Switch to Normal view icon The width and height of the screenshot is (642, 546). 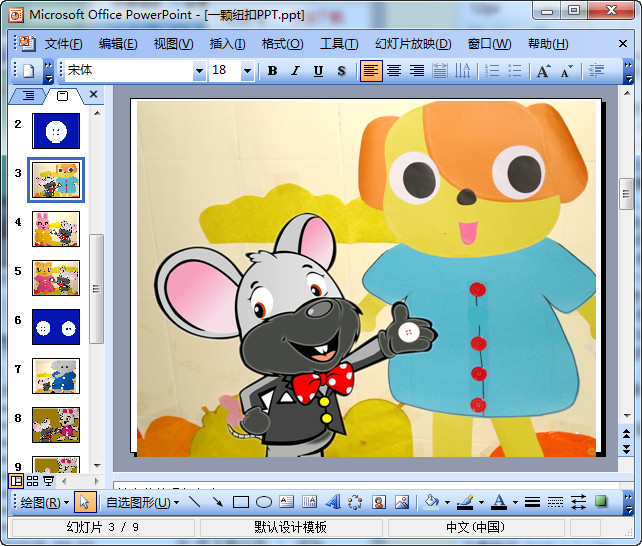[x=16, y=481]
